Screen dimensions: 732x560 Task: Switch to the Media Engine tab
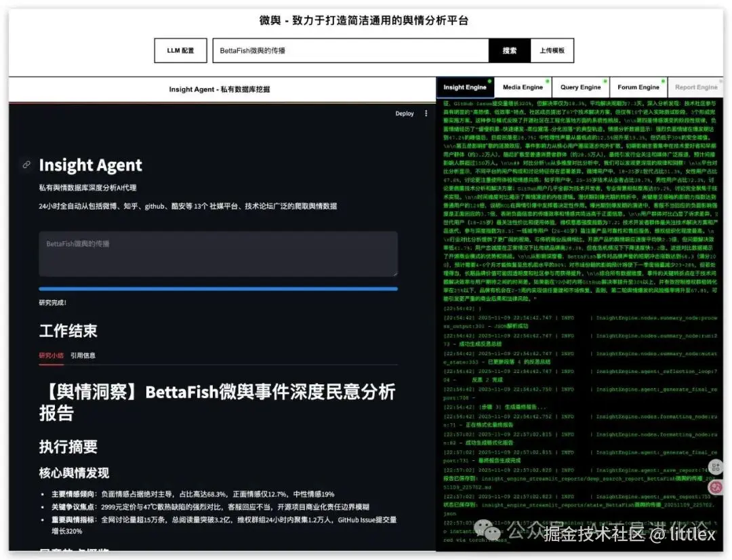click(523, 87)
